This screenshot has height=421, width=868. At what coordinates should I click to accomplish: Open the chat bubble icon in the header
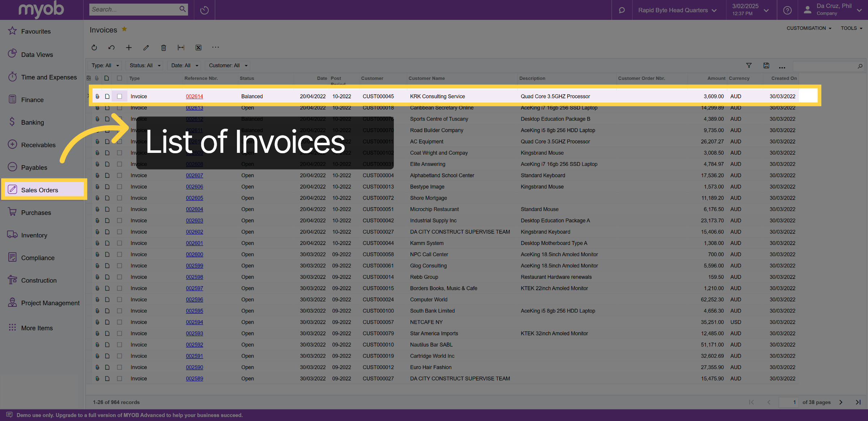click(622, 10)
